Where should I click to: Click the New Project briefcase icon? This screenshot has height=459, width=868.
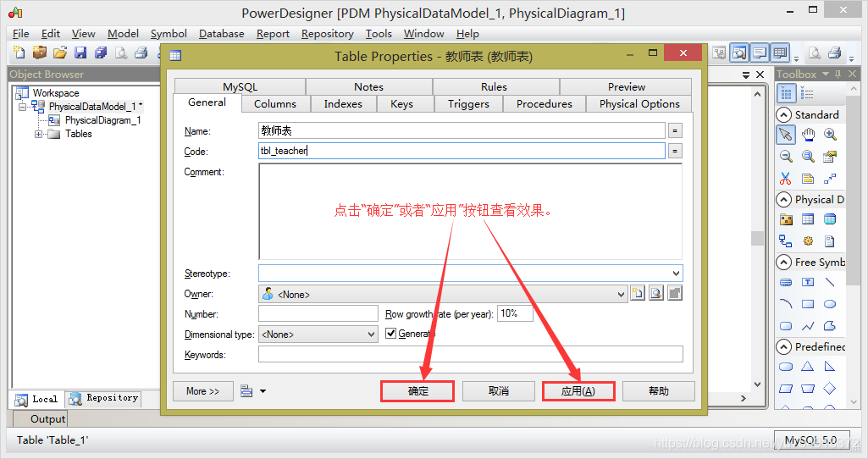pyautogui.click(x=39, y=53)
